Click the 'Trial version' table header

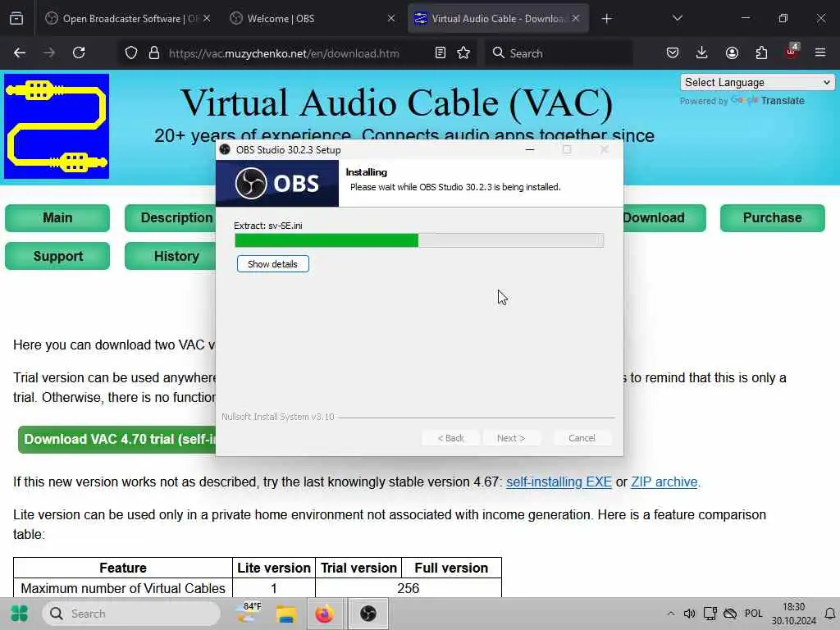[x=358, y=568]
